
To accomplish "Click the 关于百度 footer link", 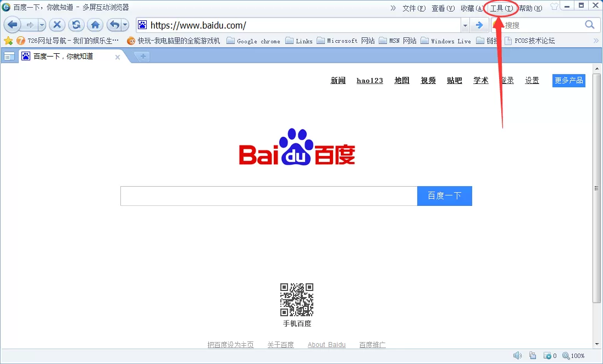I will click(x=281, y=345).
